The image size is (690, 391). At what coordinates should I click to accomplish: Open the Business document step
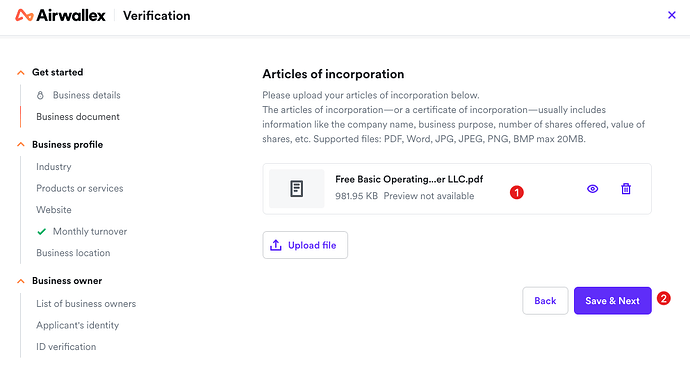[78, 117]
